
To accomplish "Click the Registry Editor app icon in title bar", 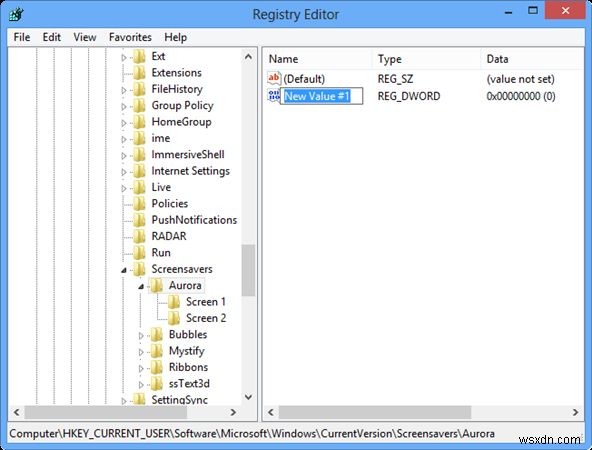I will 16,15.
